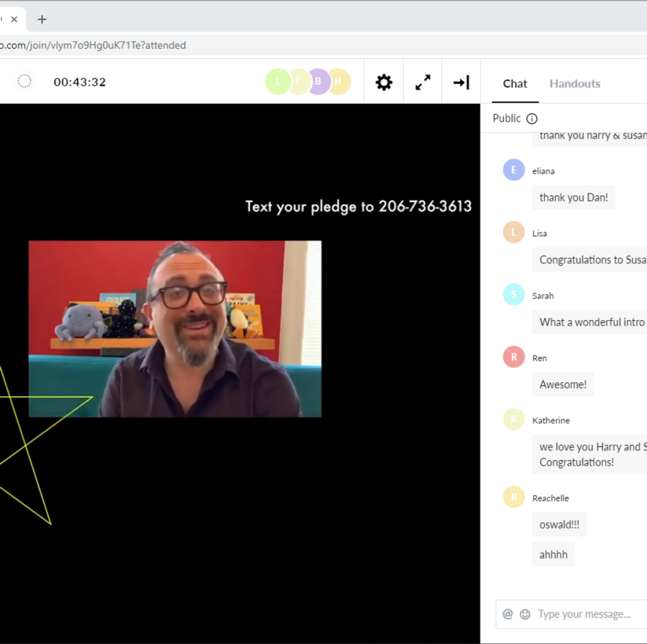Click the speaker video thumbnail
This screenshot has width=647, height=644.
[x=175, y=328]
